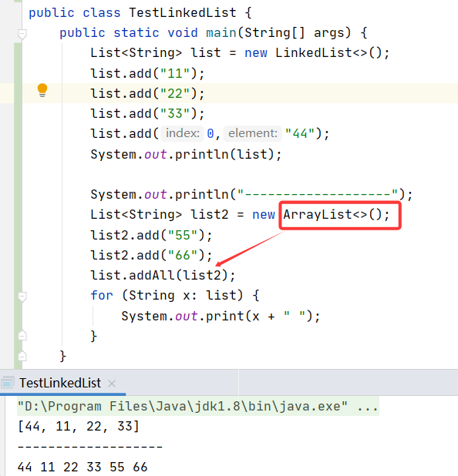Image resolution: width=458 pixels, height=476 pixels.
Task: Click the list2.add("66") line
Action: click(x=151, y=255)
